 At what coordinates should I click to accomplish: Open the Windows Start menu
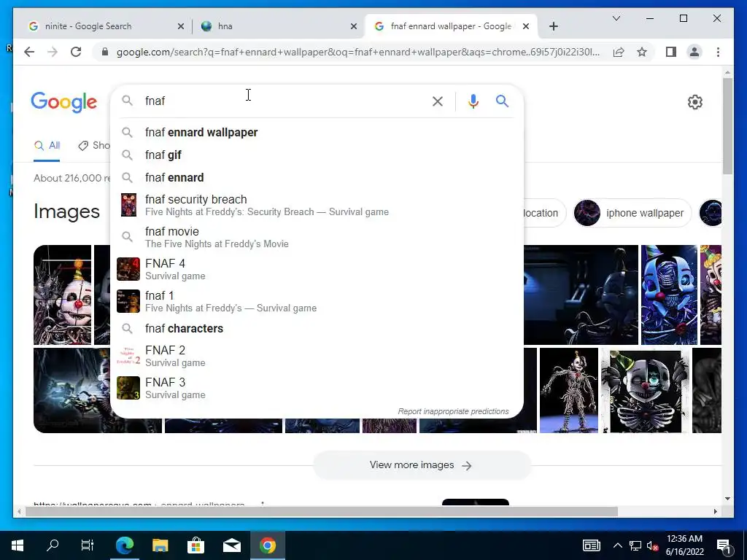tap(18, 545)
